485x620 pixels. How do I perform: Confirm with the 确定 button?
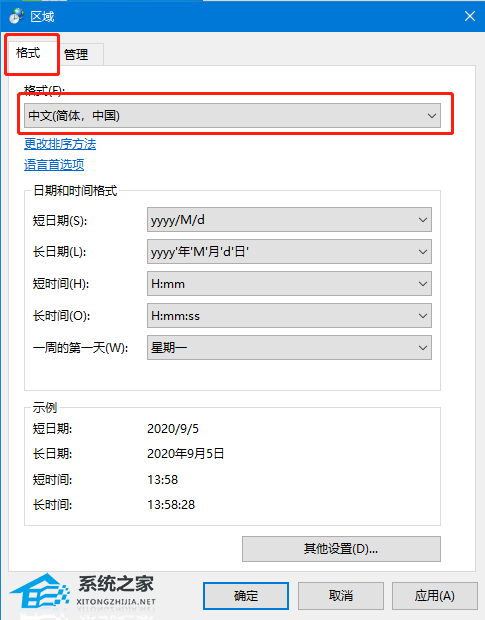coord(246,596)
